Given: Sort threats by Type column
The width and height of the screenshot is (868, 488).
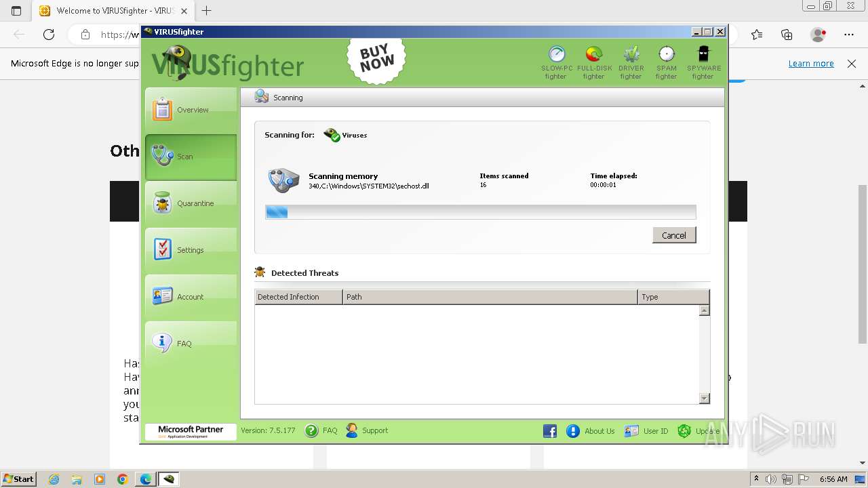Looking at the screenshot, I should tap(673, 297).
